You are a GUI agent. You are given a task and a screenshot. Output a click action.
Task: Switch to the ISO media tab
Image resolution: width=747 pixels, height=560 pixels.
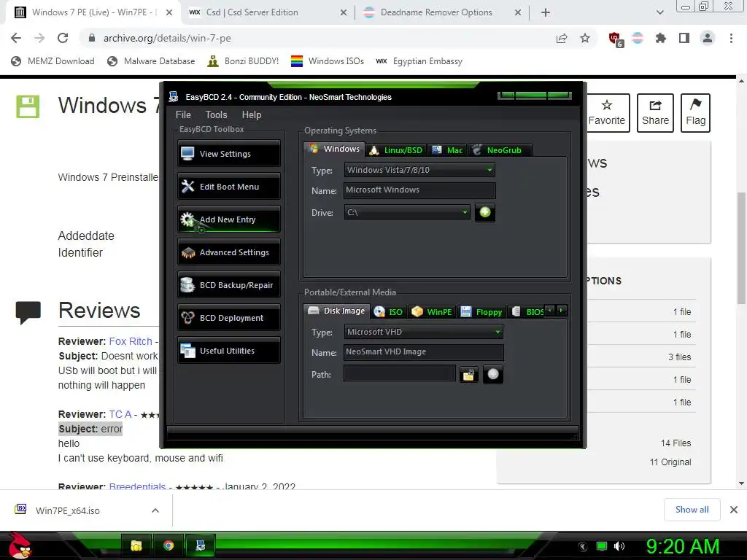click(x=389, y=312)
